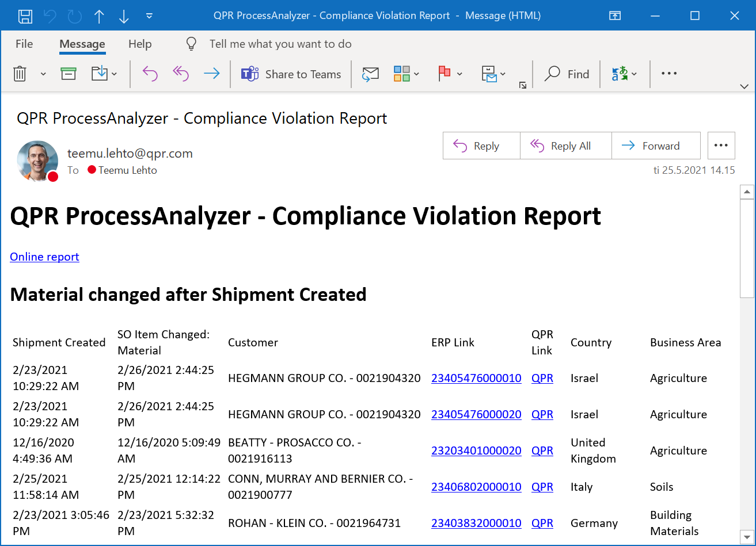Image resolution: width=756 pixels, height=546 pixels.
Task: Click the Reply All button in the header
Action: point(565,146)
